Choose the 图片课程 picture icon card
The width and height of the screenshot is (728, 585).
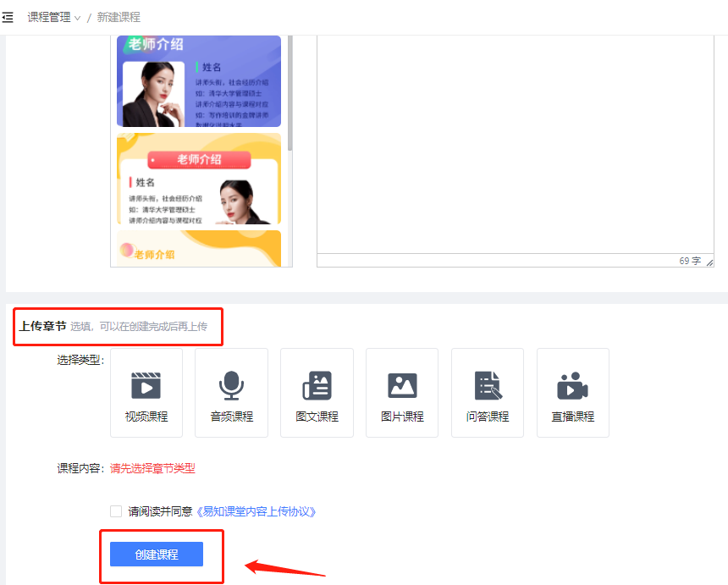[x=402, y=393]
